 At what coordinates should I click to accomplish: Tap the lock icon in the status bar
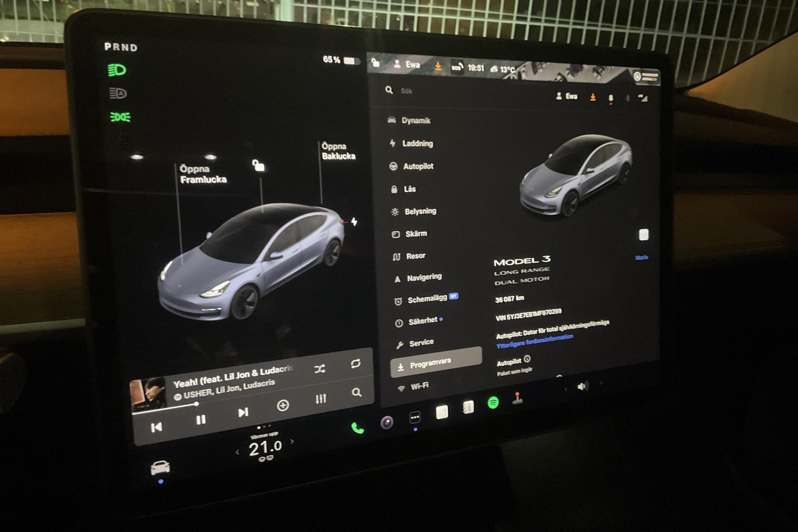click(375, 62)
